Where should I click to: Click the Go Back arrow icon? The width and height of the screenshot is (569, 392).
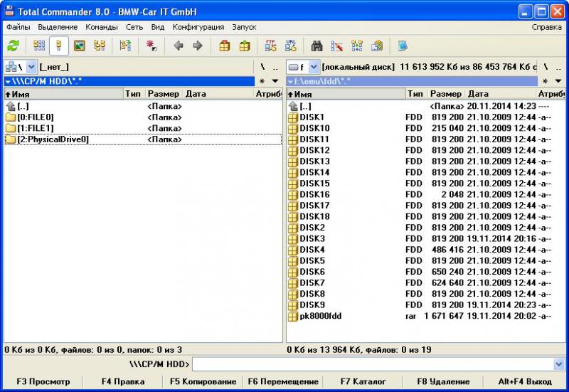178,46
